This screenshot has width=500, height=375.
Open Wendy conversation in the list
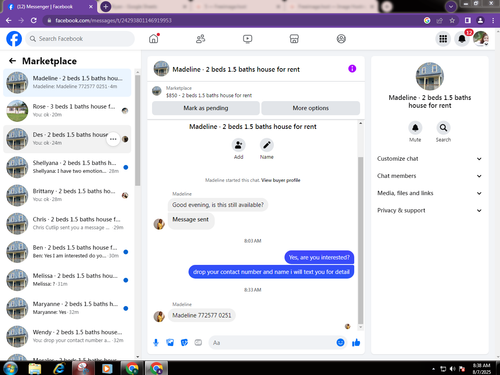67,336
